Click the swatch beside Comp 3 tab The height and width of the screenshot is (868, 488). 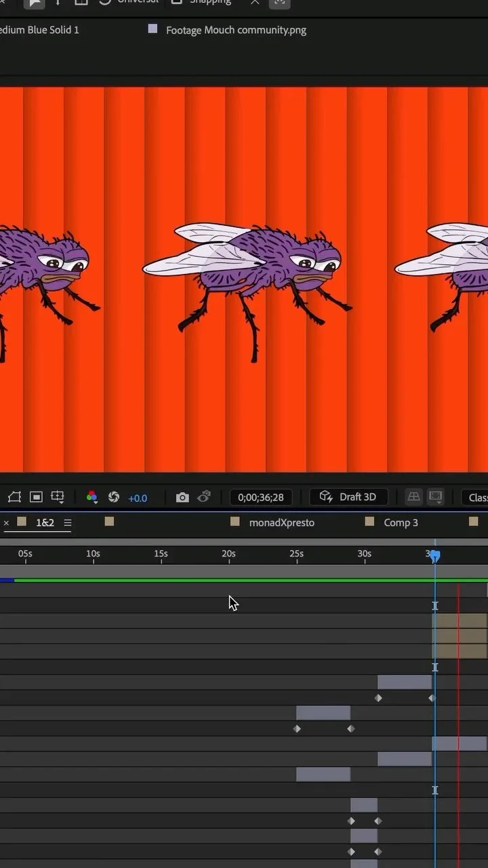(x=369, y=521)
